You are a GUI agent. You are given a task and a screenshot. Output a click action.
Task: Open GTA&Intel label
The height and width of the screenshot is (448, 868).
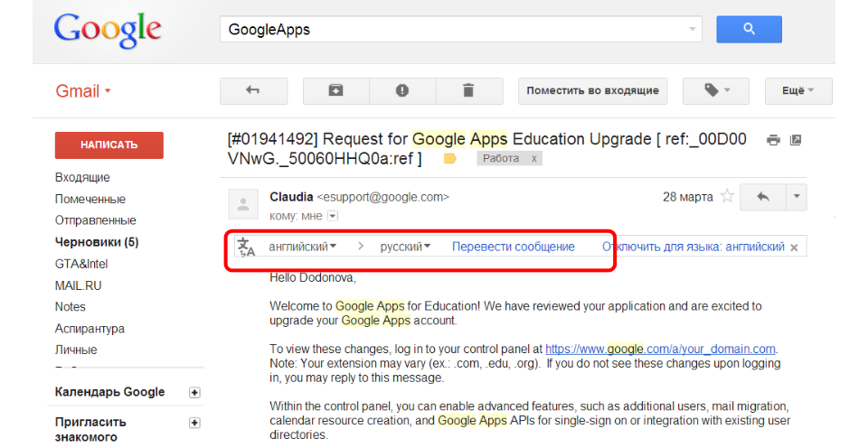(x=81, y=264)
